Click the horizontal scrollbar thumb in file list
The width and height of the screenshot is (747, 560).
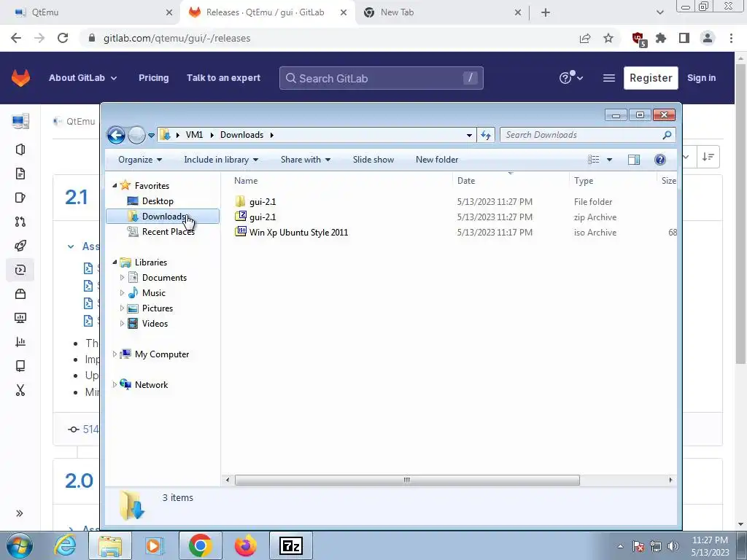click(x=407, y=480)
